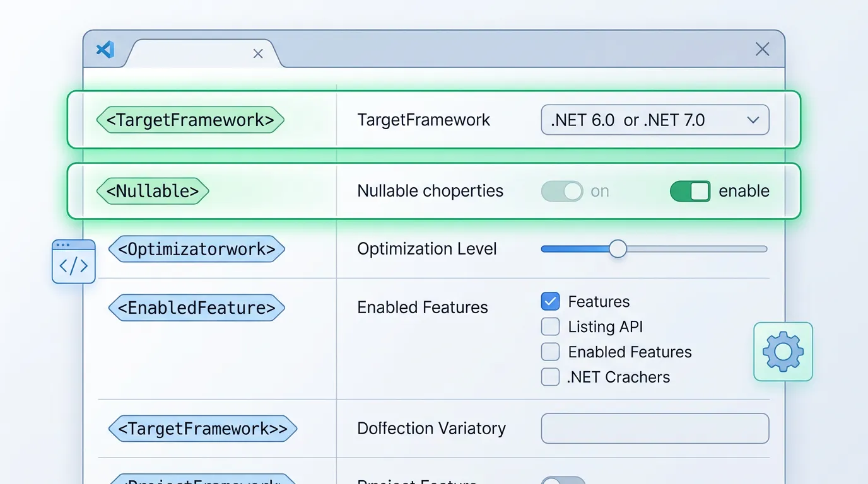Check the Enabled Features checkbox
868x484 pixels.
click(x=550, y=352)
